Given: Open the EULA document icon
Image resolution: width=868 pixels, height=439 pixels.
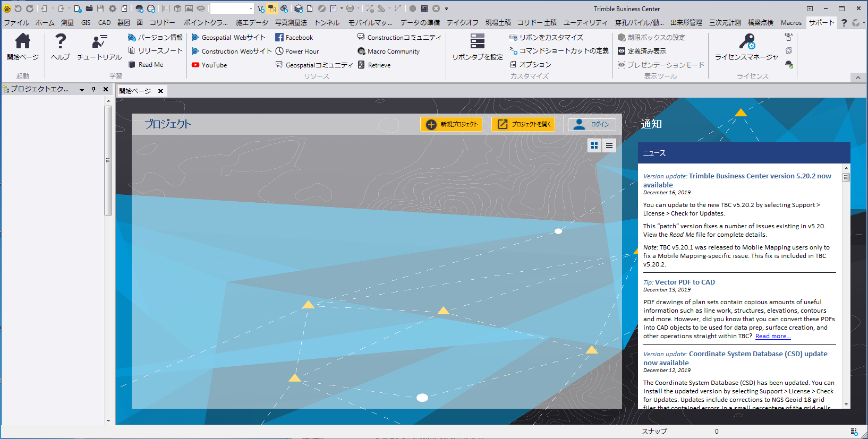Looking at the screenshot, I should (789, 37).
